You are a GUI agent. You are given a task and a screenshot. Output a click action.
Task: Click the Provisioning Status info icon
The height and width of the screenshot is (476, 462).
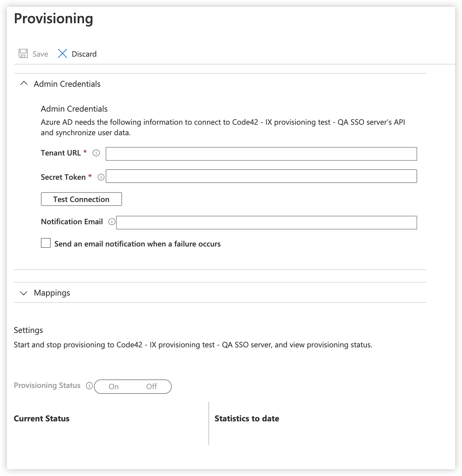(89, 386)
